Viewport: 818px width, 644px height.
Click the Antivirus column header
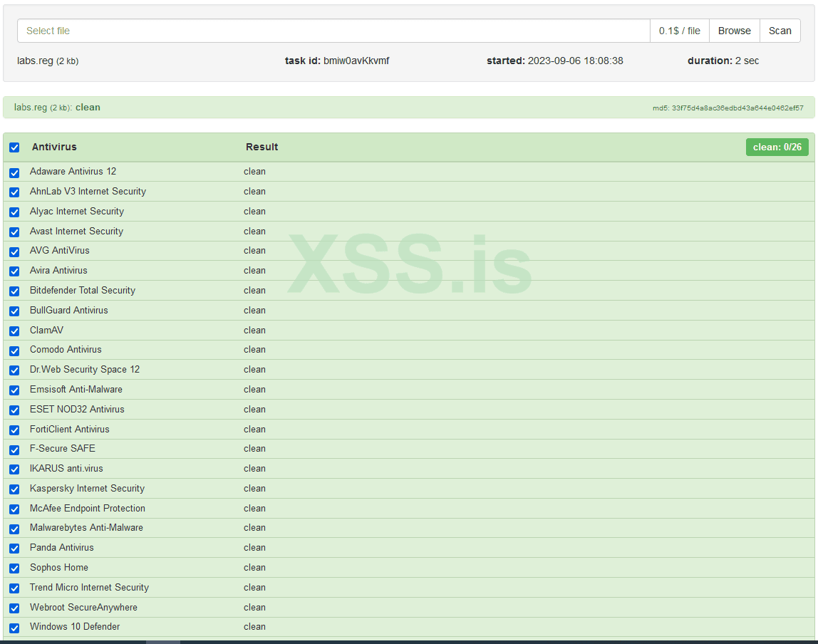point(54,147)
